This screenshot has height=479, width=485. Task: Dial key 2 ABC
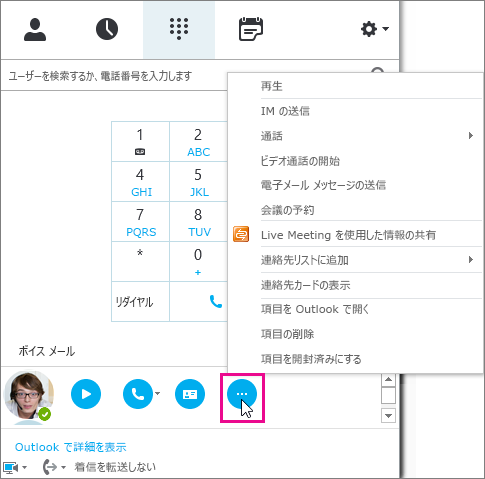(x=198, y=142)
